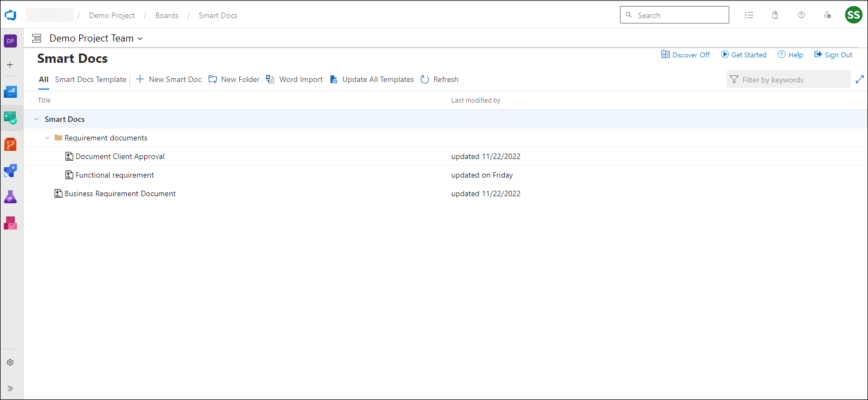
Task: Click the Azure DevOps logo
Action: (10, 15)
